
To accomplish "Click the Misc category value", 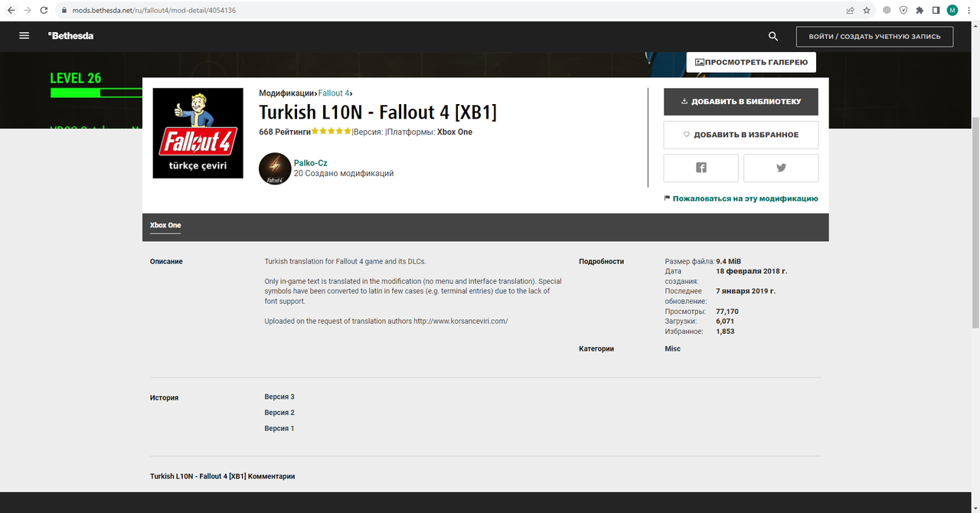I will (672, 348).
